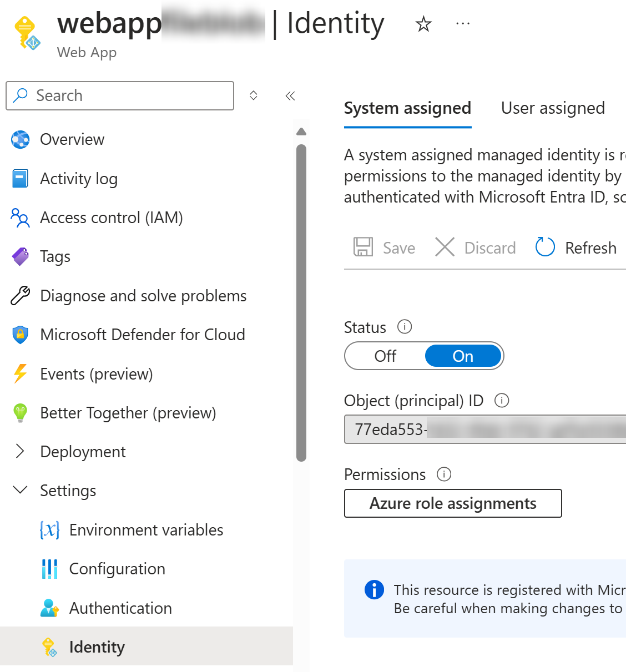Click the Save floppy disk icon
626x672 pixels.
[x=364, y=247]
